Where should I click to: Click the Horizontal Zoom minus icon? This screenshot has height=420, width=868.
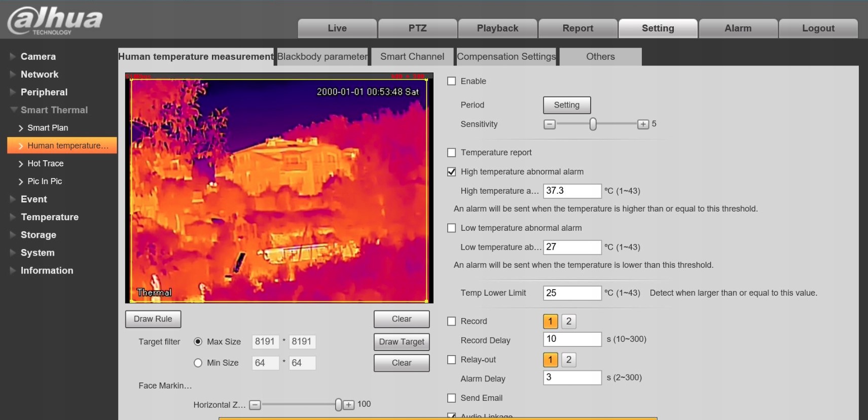pyautogui.click(x=255, y=405)
